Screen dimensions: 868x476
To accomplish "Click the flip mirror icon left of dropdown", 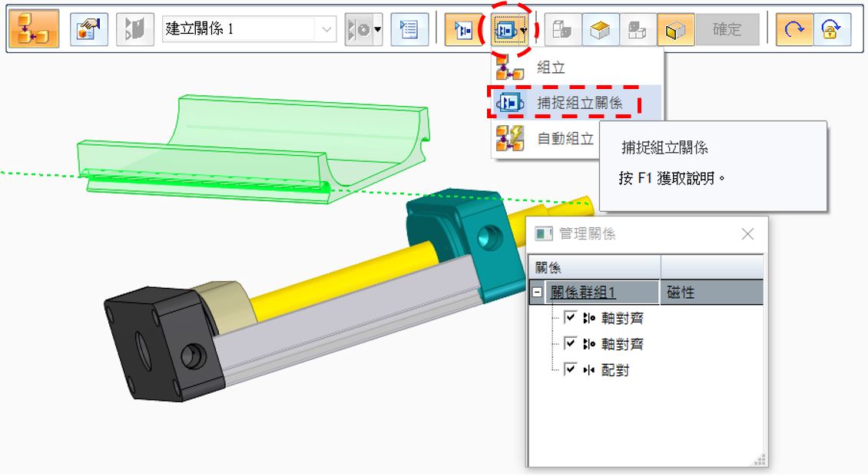I will [x=134, y=29].
